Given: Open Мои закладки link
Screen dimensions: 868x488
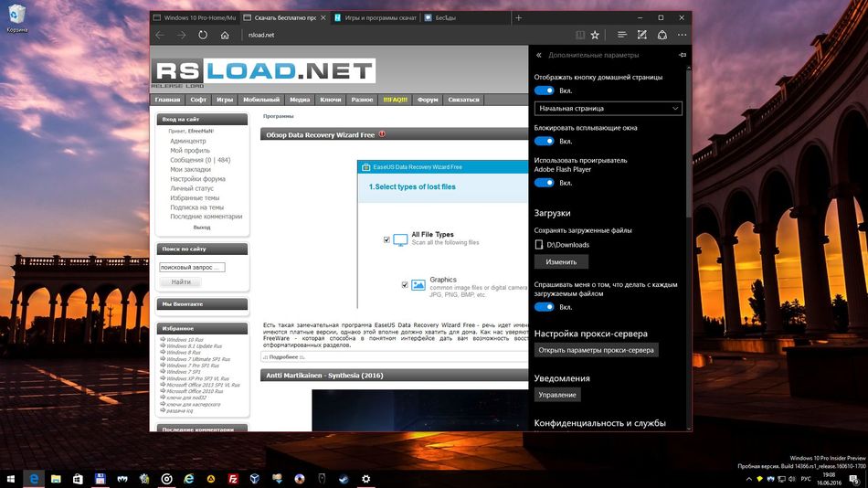Looking at the screenshot, I should [x=190, y=169].
